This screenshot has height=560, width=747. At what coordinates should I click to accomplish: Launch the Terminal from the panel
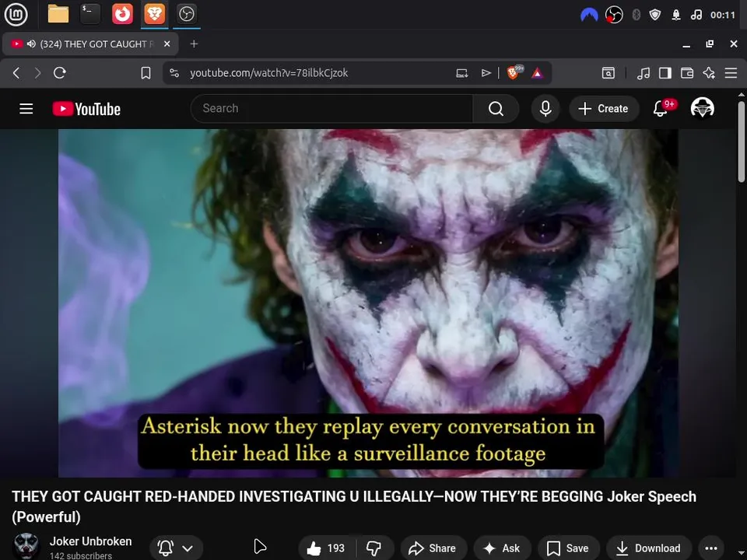coord(90,14)
